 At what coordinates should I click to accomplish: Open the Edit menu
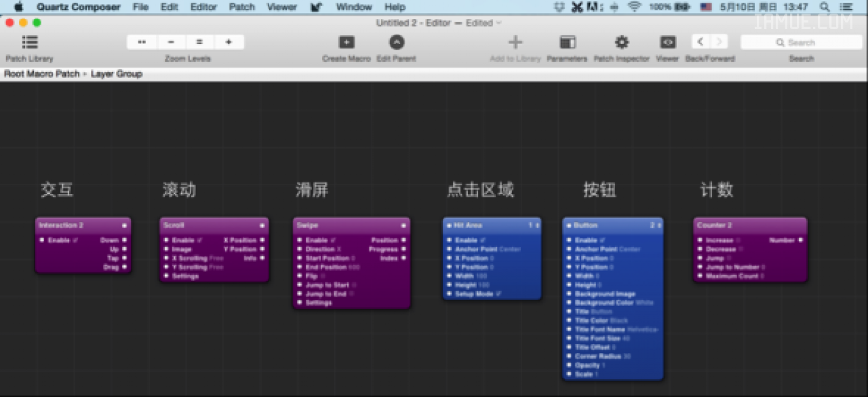click(x=169, y=7)
